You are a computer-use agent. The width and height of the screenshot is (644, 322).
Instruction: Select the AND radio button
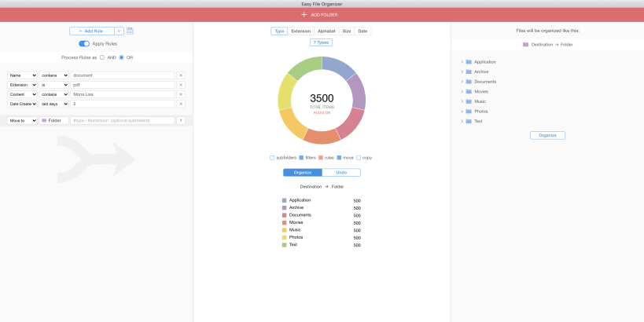[x=102, y=57]
